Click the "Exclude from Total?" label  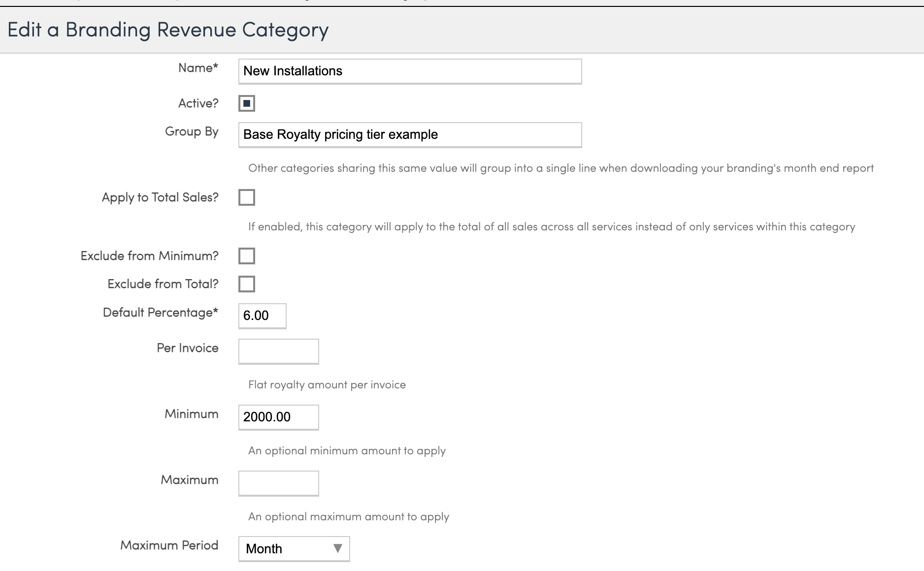point(163,284)
